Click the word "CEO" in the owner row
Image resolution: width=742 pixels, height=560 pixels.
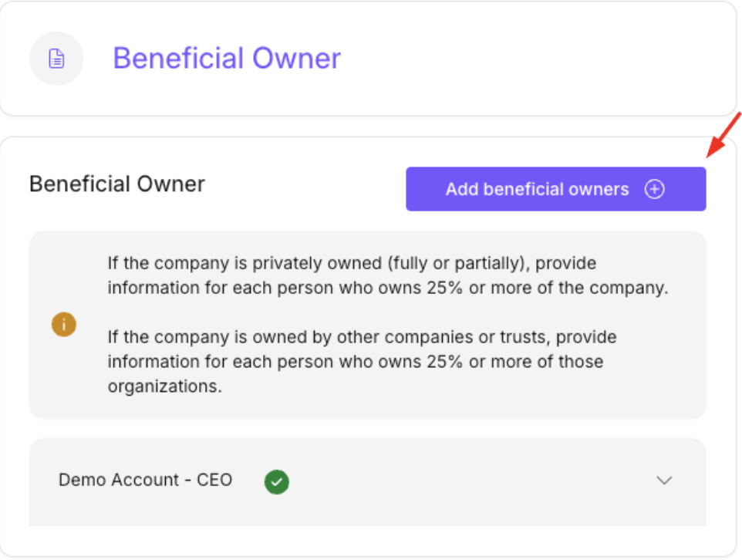tap(214, 480)
